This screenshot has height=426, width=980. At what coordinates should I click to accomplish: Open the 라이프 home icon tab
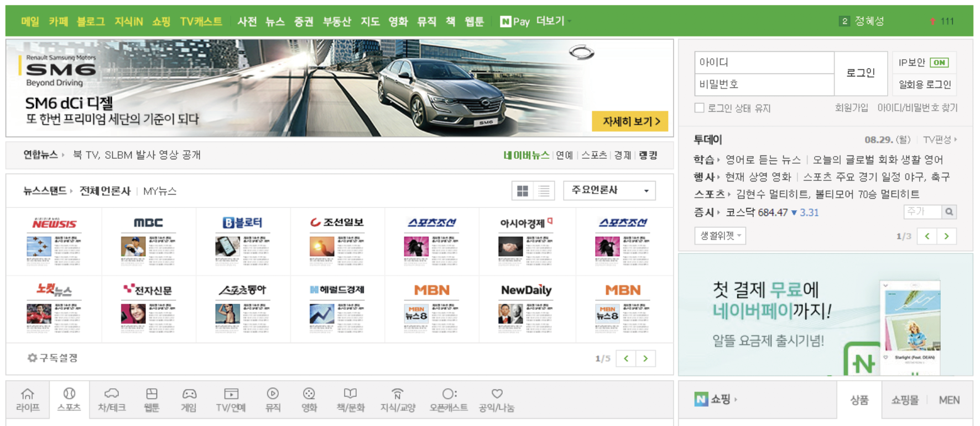click(28, 400)
